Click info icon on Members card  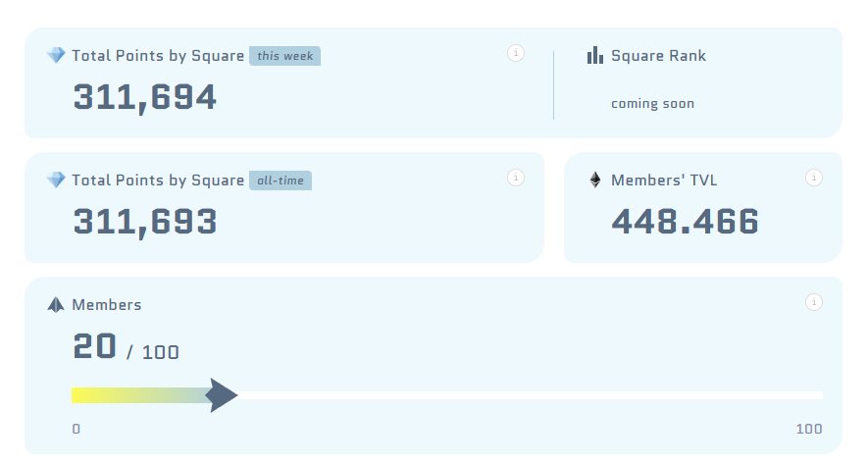(x=813, y=302)
